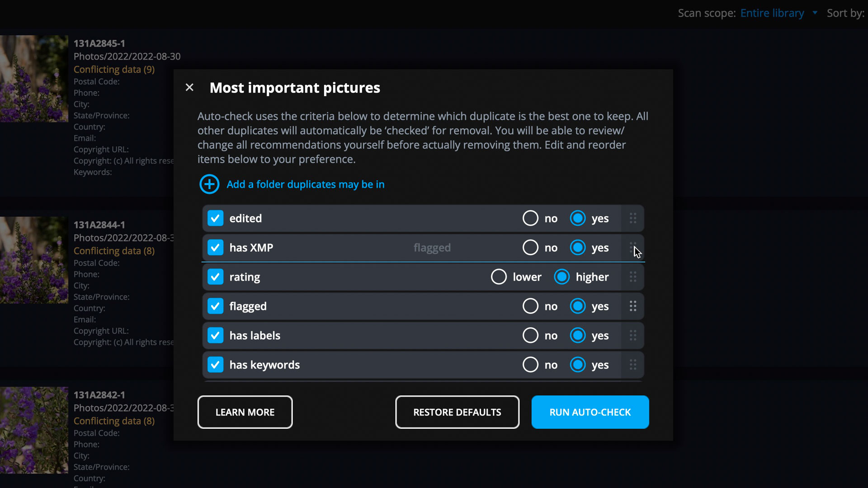Set has XMP to no

pos(530,248)
